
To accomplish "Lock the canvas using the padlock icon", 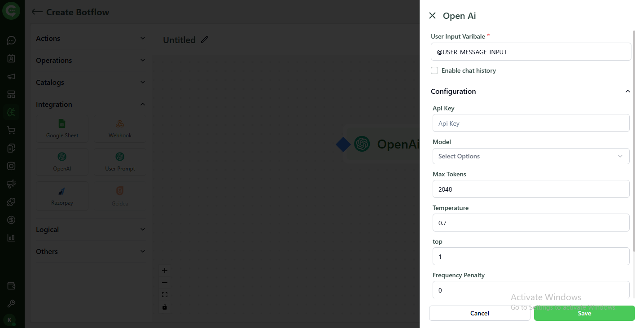I will point(164,307).
